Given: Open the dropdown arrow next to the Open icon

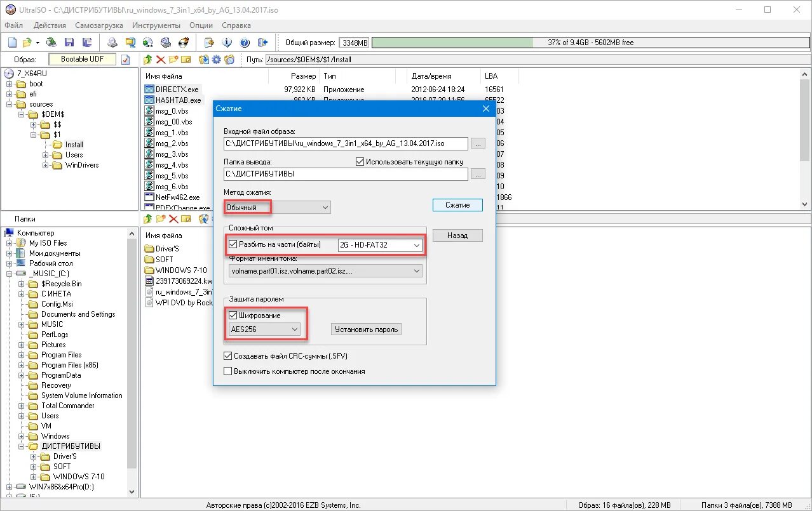Looking at the screenshot, I should pyautogui.click(x=37, y=43).
